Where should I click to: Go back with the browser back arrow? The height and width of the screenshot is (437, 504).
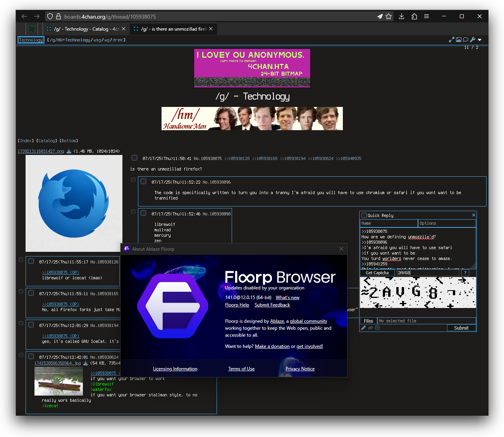(x=24, y=16)
